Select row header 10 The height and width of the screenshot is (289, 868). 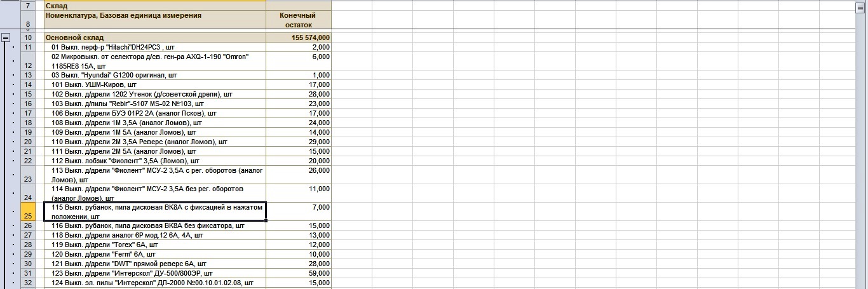click(27, 37)
